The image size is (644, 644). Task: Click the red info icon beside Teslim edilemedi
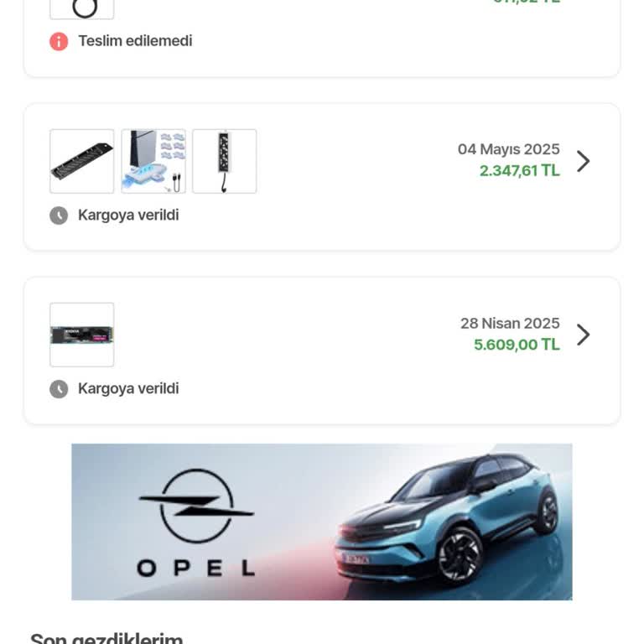click(59, 40)
